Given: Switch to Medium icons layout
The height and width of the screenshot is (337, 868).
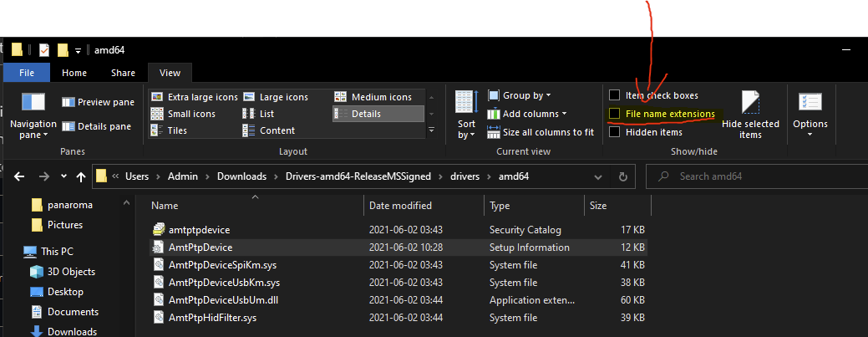Looking at the screenshot, I should click(x=373, y=97).
